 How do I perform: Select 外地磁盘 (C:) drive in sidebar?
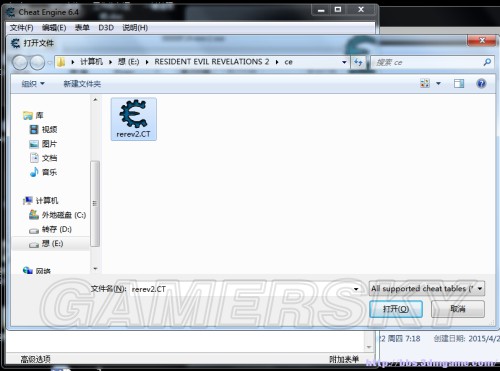click(58, 215)
